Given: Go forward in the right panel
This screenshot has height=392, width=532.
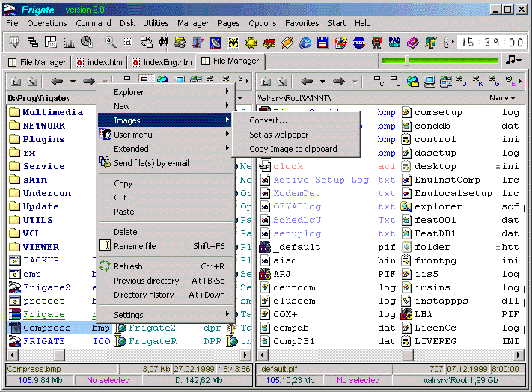Looking at the screenshot, I should click(339, 81).
